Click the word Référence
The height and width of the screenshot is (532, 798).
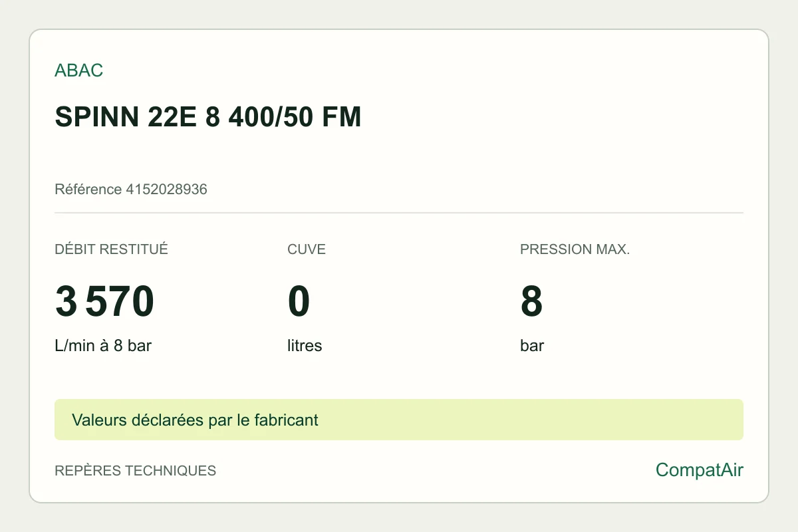tap(88, 190)
